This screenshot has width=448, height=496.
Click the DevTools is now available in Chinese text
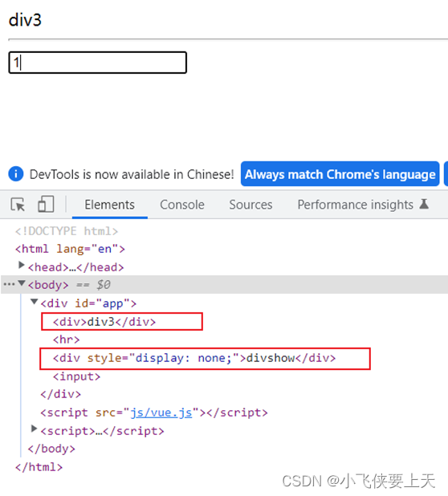point(132,174)
